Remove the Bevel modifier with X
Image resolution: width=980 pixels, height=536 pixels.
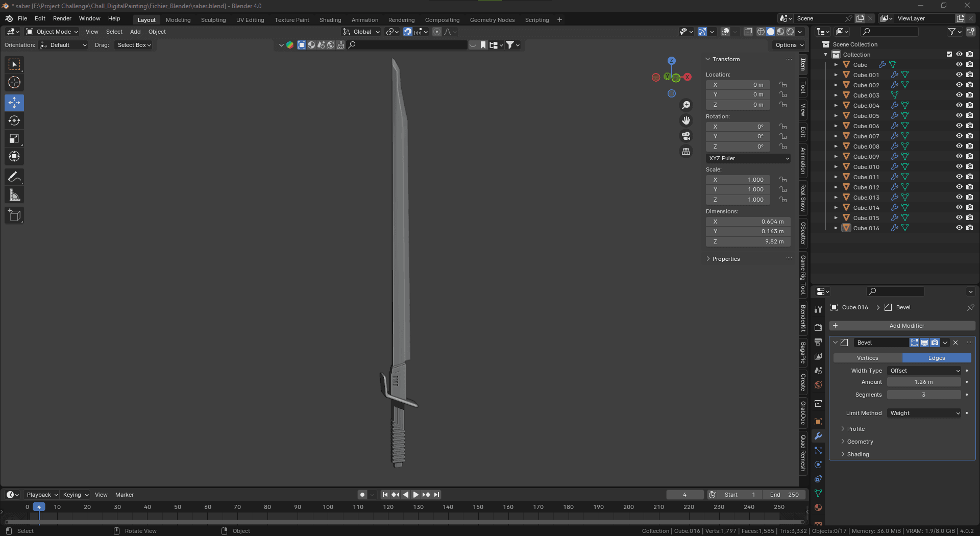coord(955,343)
